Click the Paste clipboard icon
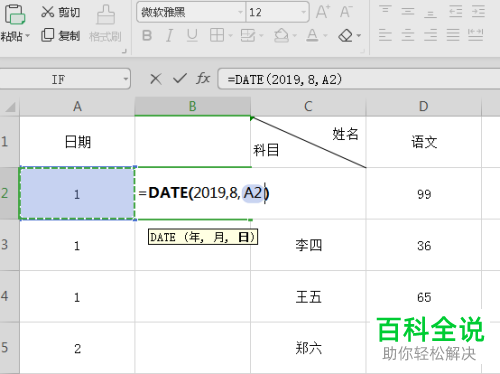Screen dimensions: 500x374 [x=14, y=15]
